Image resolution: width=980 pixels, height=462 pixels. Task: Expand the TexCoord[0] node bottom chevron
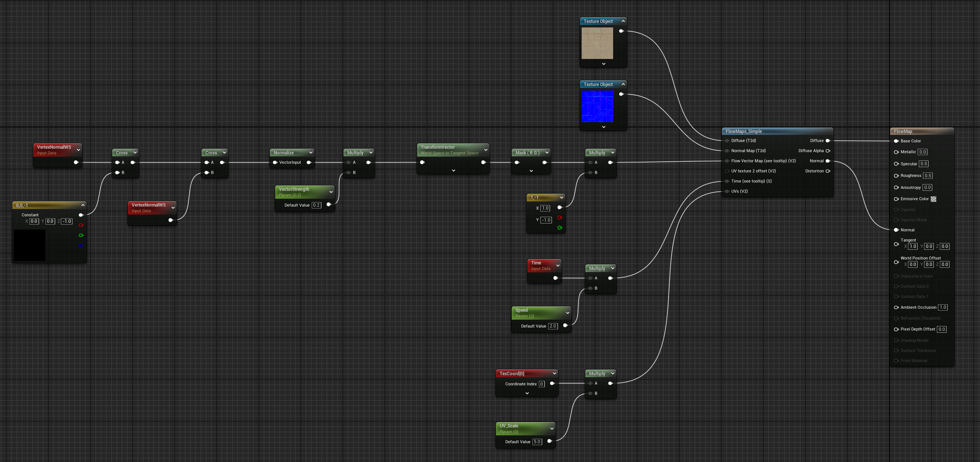tap(527, 393)
